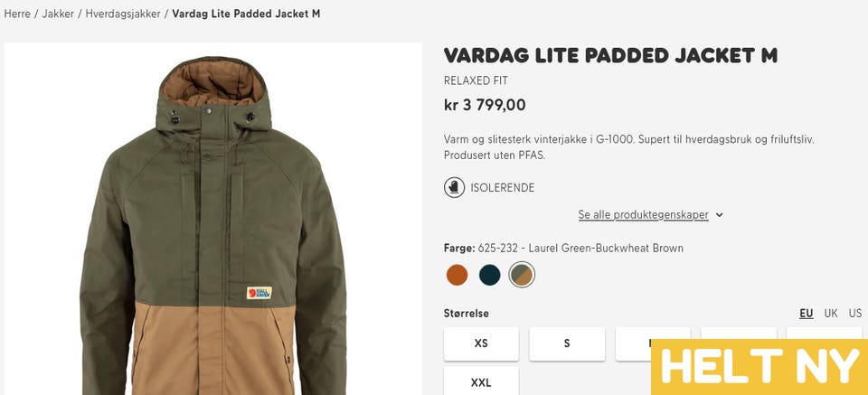Select the orange color swatch
The height and width of the screenshot is (395, 868).
pos(457,275)
